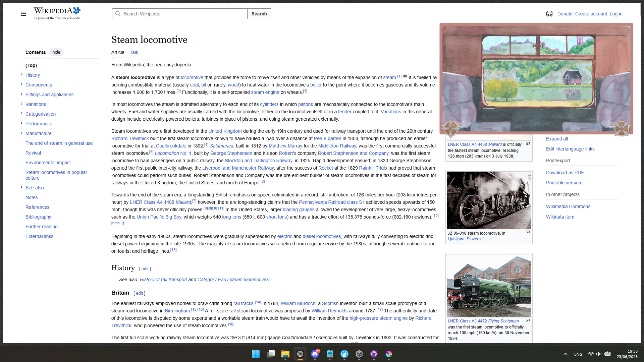This screenshot has width=644, height=362.
Task: Open the appearance glasses icon near Donate
Action: tap(549, 14)
